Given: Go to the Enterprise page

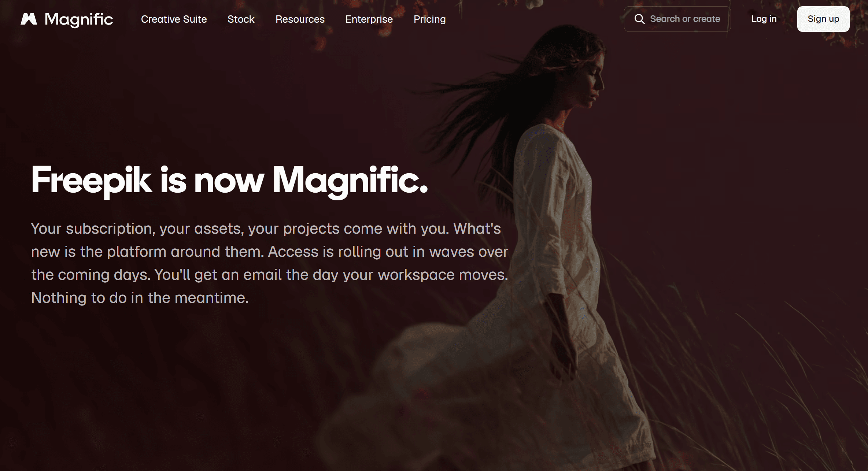Looking at the screenshot, I should click(x=369, y=19).
